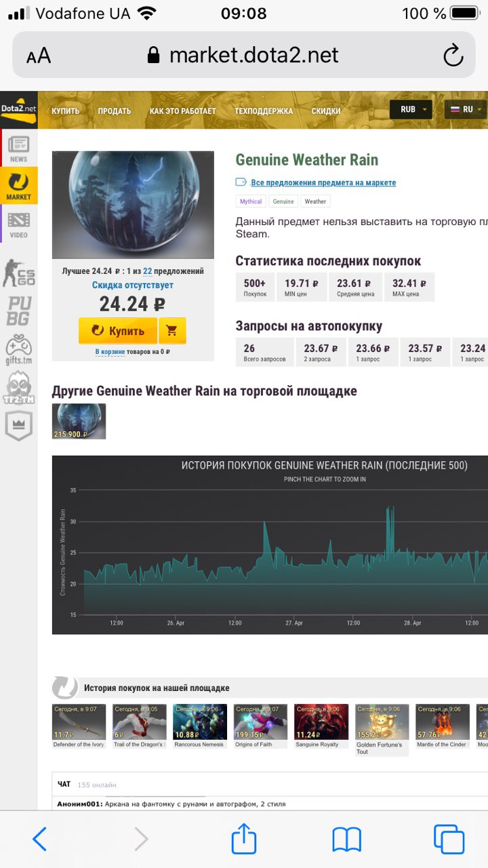
Task: Click the gray arrow icon beside purchase history
Action: click(65, 687)
